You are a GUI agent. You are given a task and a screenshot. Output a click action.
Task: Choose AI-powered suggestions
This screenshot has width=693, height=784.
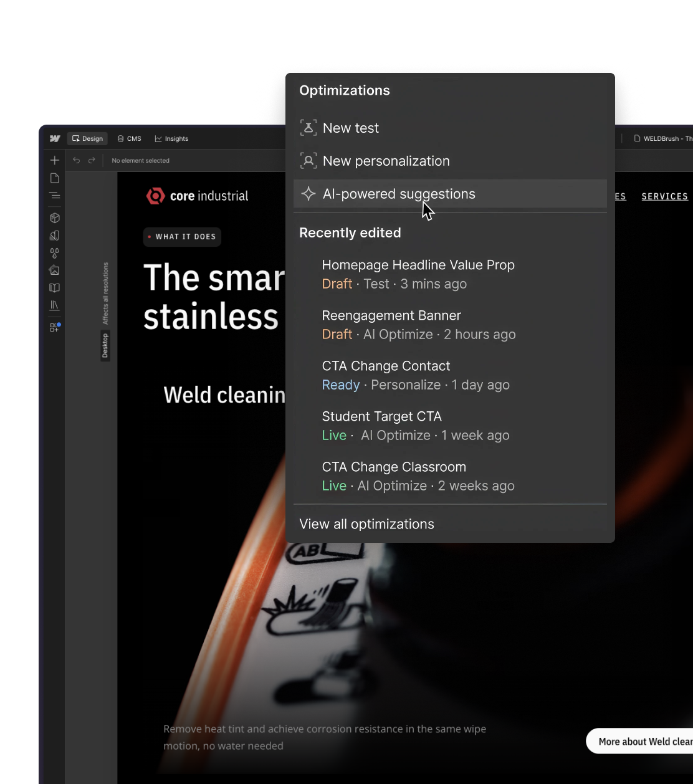pos(450,194)
